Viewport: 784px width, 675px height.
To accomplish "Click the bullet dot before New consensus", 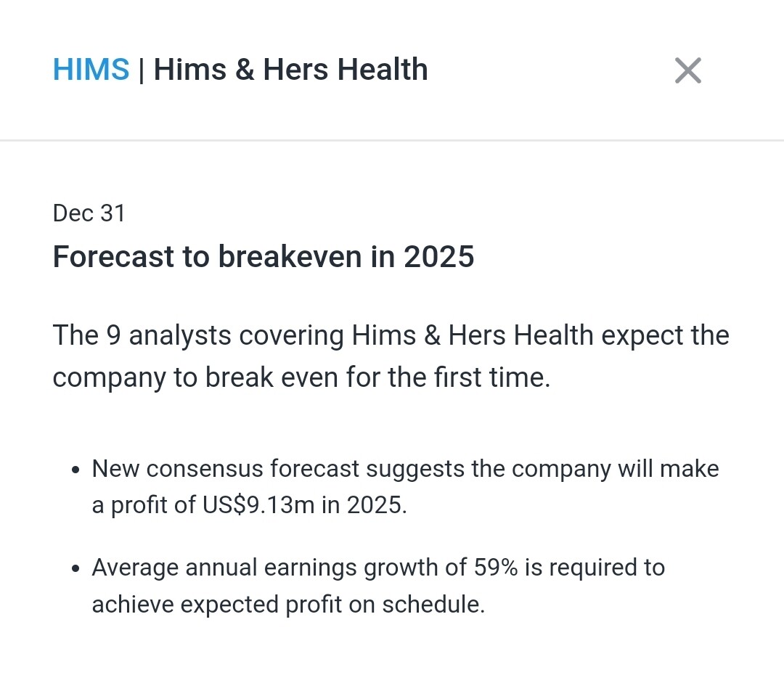I will point(76,470).
